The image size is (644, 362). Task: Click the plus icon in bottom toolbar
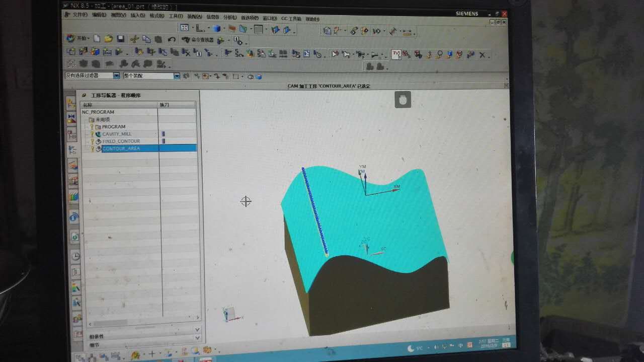pos(151,354)
